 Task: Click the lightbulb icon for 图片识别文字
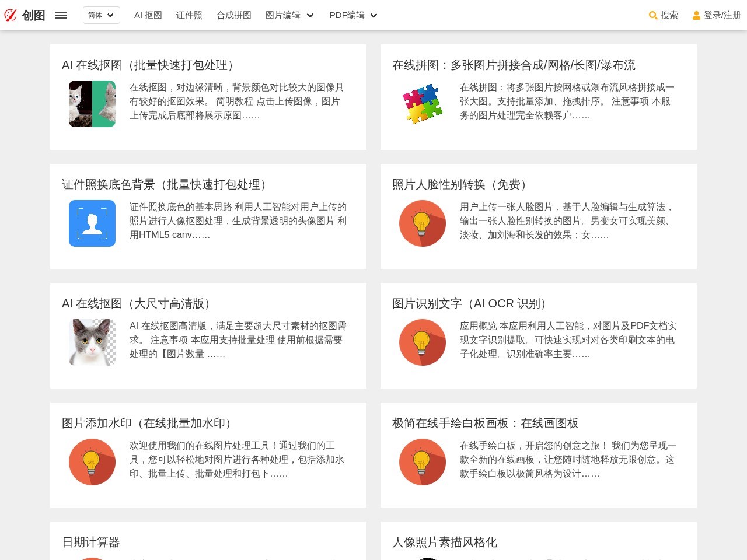click(422, 342)
